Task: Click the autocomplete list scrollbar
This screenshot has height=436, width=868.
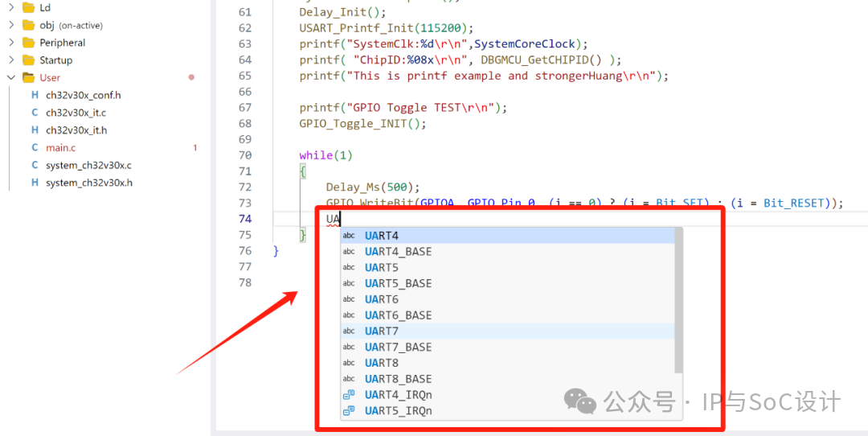Action: pyautogui.click(x=678, y=300)
